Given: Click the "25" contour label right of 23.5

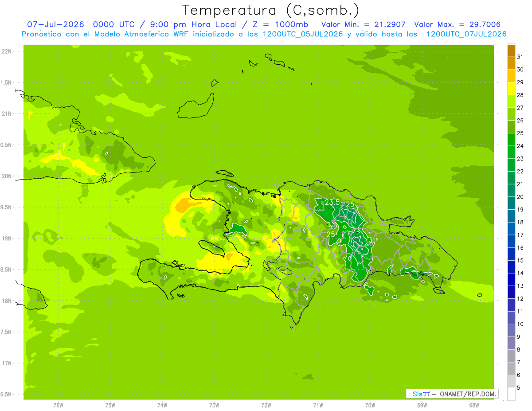Looking at the screenshot, I should (350, 204).
